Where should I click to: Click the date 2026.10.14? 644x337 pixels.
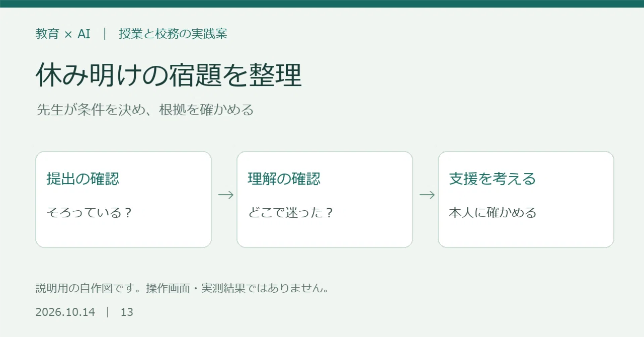pos(65,312)
